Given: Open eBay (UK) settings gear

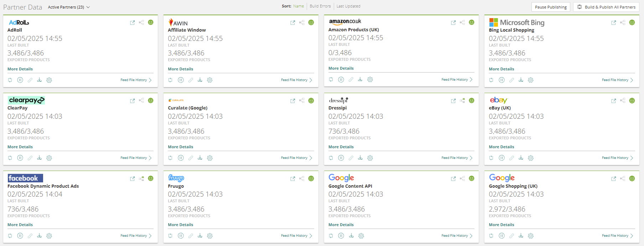Looking at the screenshot, I should click(531, 158).
